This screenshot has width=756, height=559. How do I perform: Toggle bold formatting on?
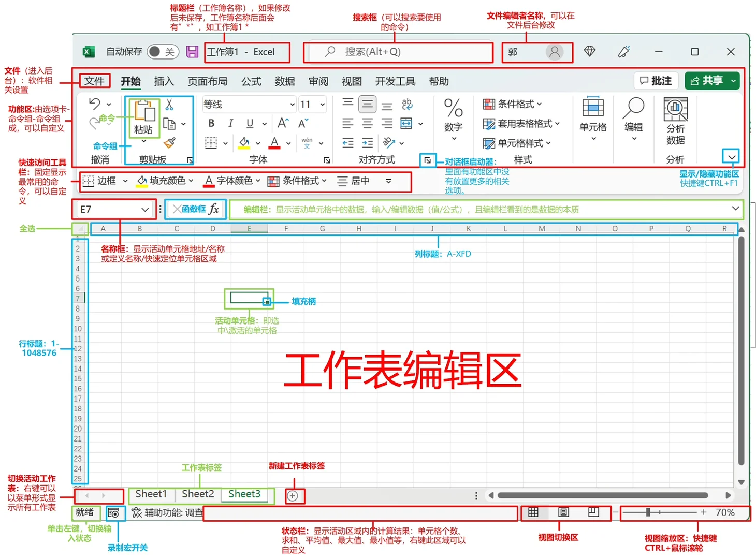tap(211, 123)
